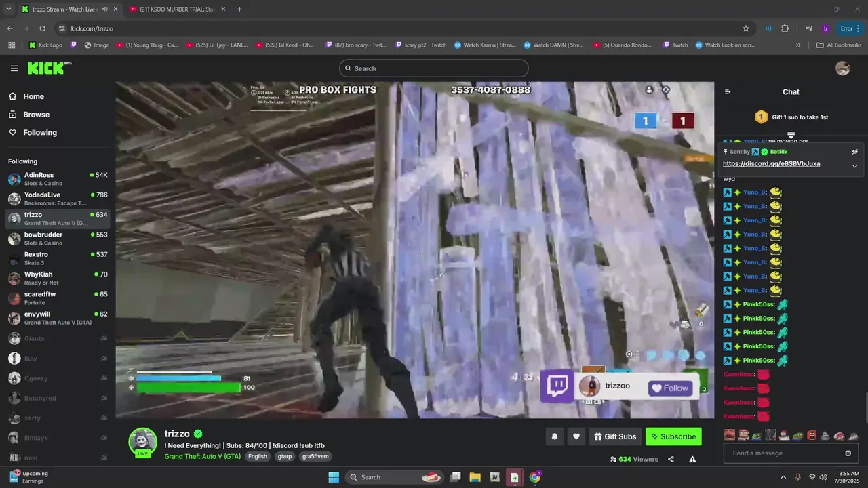Open Grand Theft Auto V (GTA) category link
868x488 pixels.
point(203,456)
